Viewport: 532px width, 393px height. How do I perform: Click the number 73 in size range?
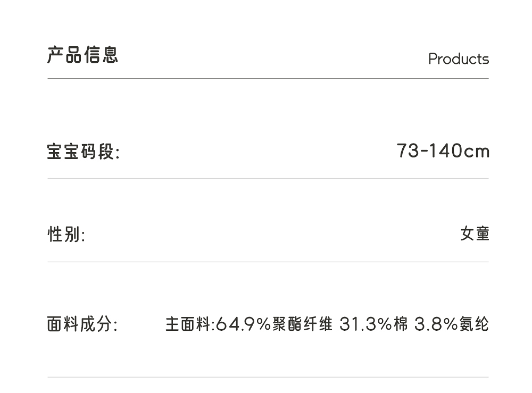point(408,152)
